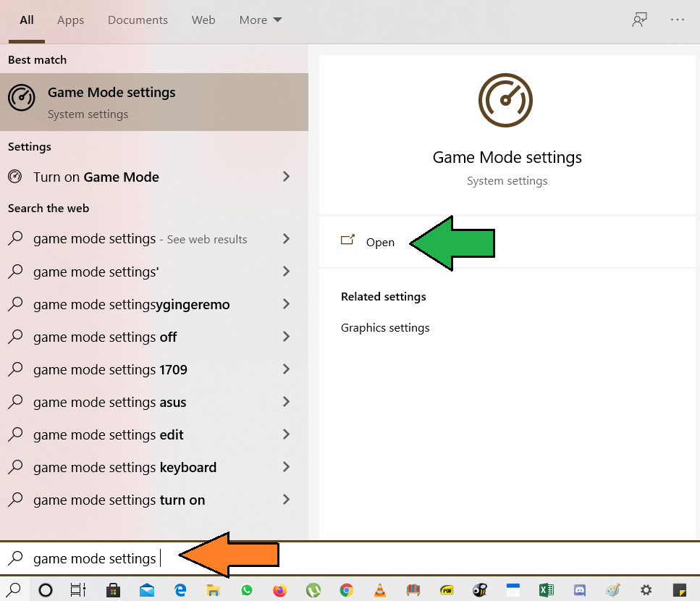Click the Game Mode settings title in preview
This screenshot has height=601, width=700.
click(x=507, y=158)
